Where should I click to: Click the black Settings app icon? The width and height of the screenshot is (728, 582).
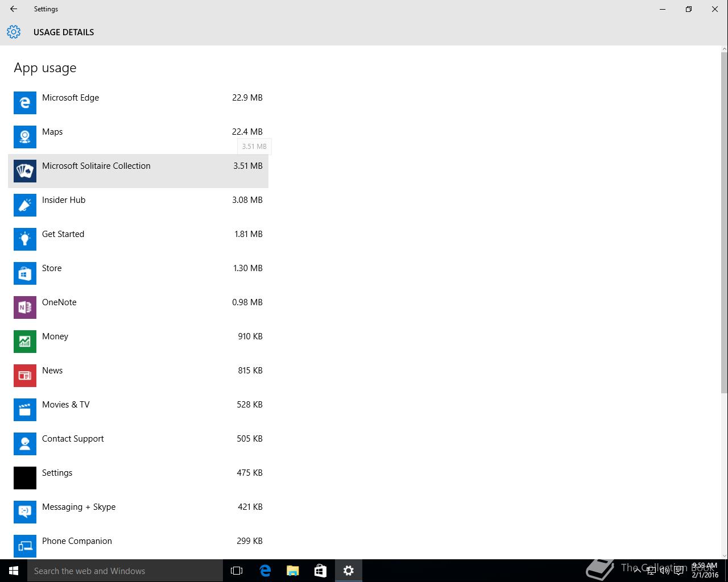pyautogui.click(x=25, y=478)
